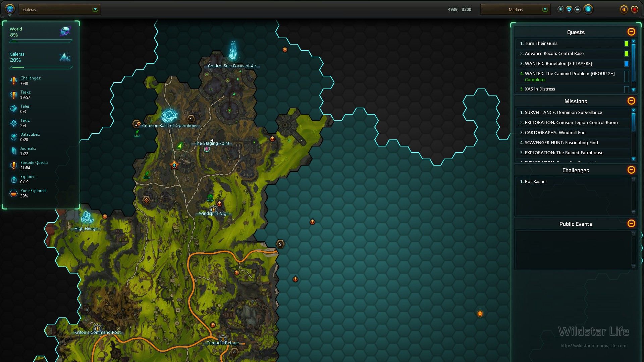The width and height of the screenshot is (644, 362).
Task: Click the Datacubes icon in the stats panel
Action: (x=13, y=137)
